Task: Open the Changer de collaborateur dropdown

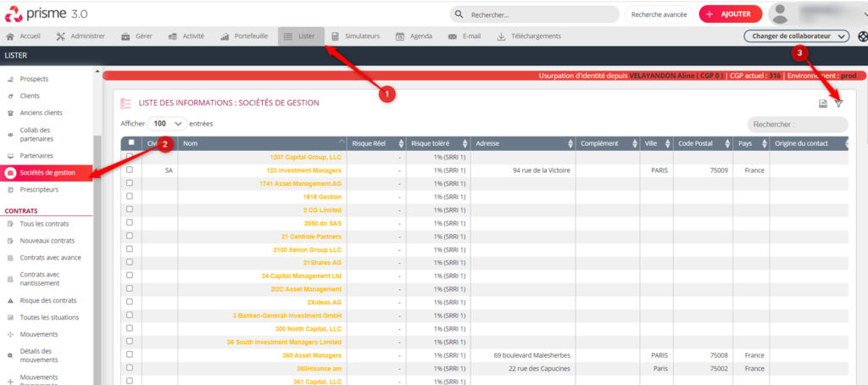Action: pyautogui.click(x=796, y=36)
